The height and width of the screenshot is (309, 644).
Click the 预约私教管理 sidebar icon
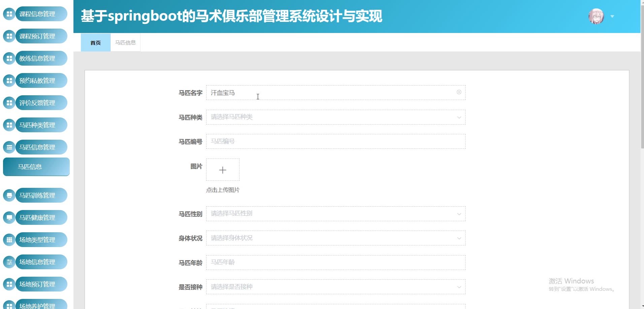[9, 80]
